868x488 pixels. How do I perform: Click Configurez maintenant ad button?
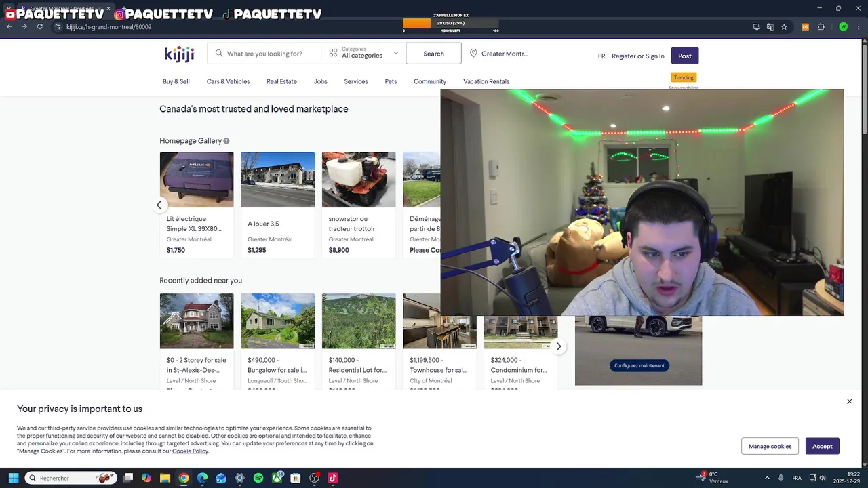(639, 365)
